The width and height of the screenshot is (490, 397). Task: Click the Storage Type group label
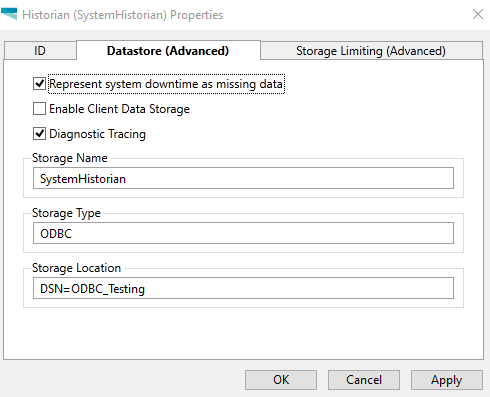(66, 213)
